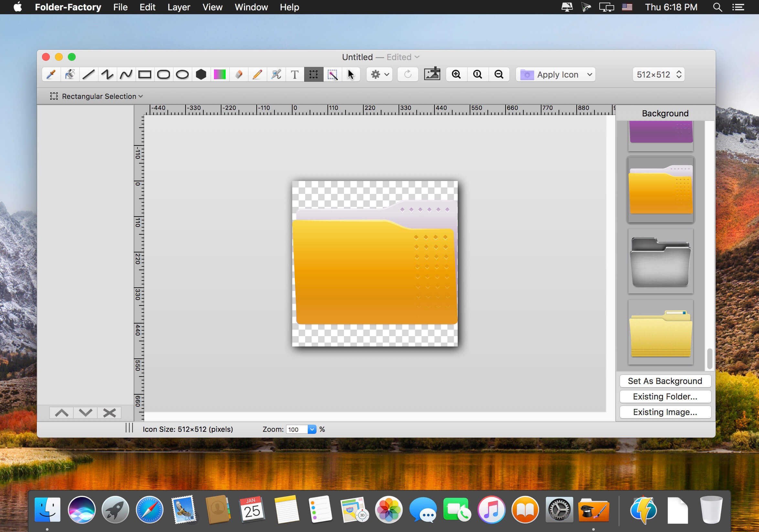Click the zoom in magnifier button
Image resolution: width=759 pixels, height=532 pixels.
point(456,75)
